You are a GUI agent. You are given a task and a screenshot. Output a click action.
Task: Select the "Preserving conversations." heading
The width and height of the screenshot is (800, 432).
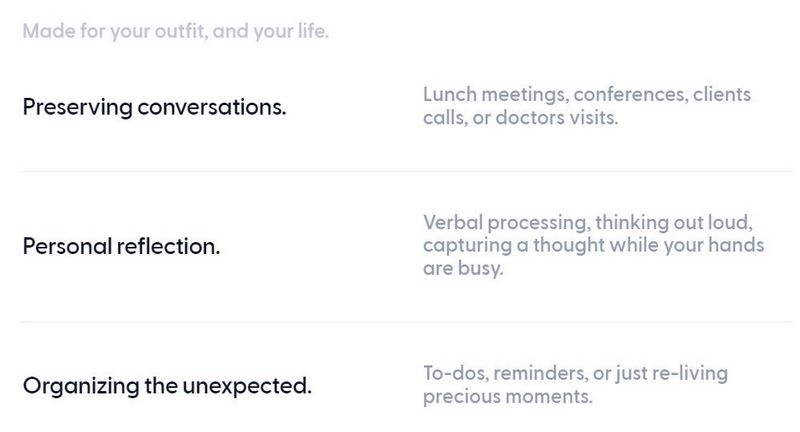(155, 108)
